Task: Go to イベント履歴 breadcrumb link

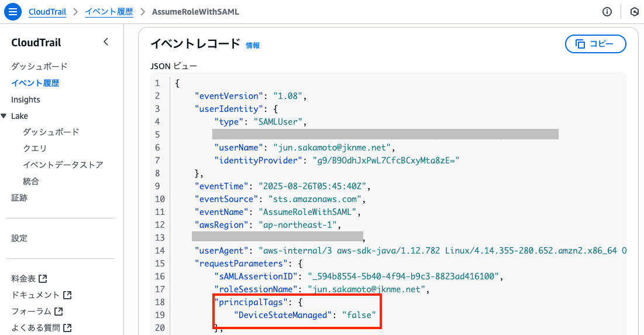Action: (x=109, y=12)
